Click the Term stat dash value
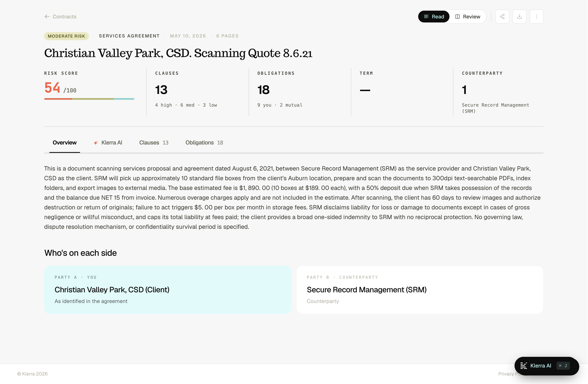The height and width of the screenshot is (384, 588). point(365,90)
